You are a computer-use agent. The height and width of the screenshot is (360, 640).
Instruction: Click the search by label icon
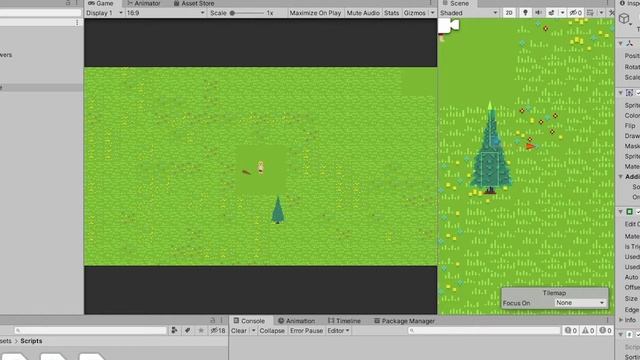(187, 331)
